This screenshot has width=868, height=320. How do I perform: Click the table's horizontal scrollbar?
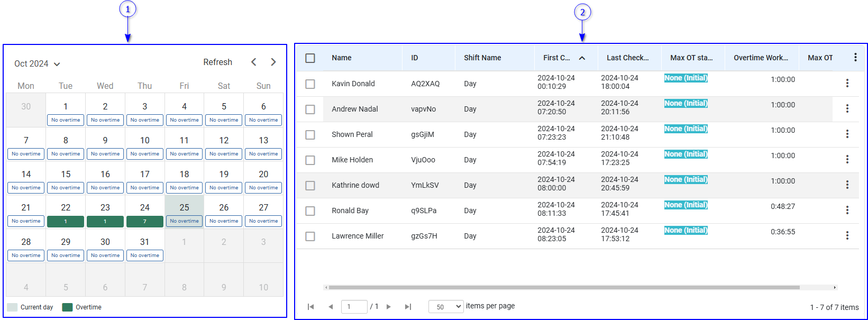(563, 288)
